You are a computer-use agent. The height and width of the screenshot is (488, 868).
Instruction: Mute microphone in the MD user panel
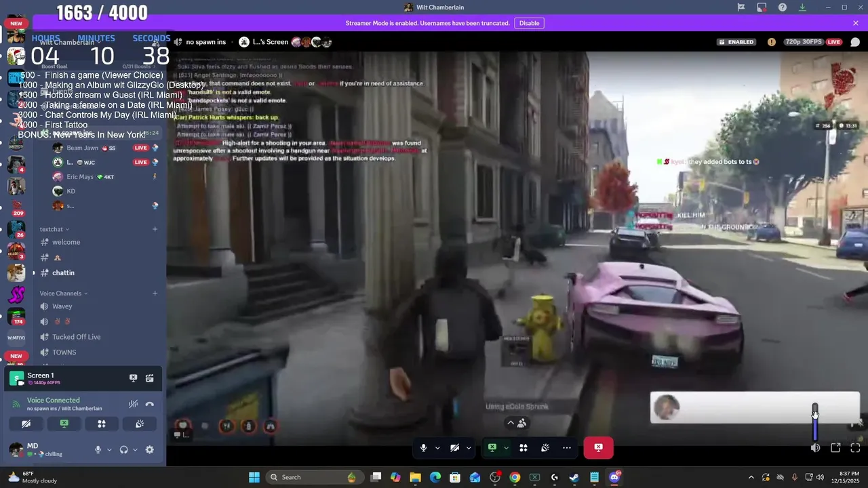coord(98,449)
